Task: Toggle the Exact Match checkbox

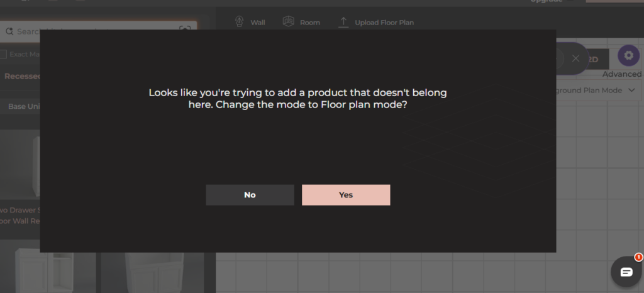Action: [3, 54]
